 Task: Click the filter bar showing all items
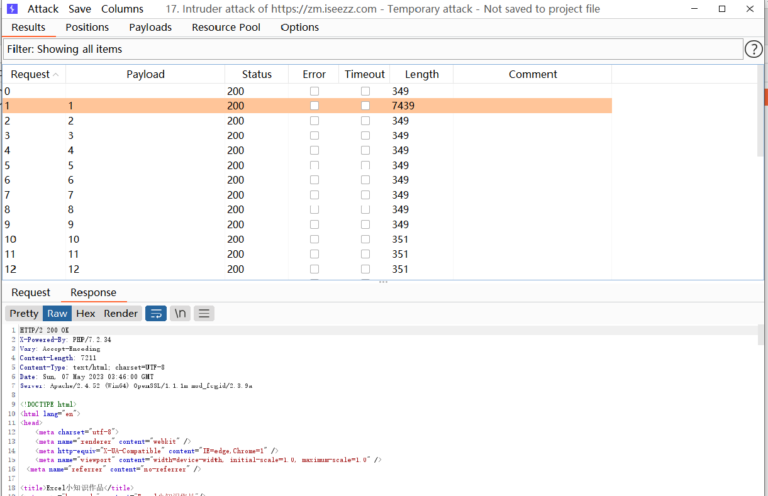(x=370, y=49)
